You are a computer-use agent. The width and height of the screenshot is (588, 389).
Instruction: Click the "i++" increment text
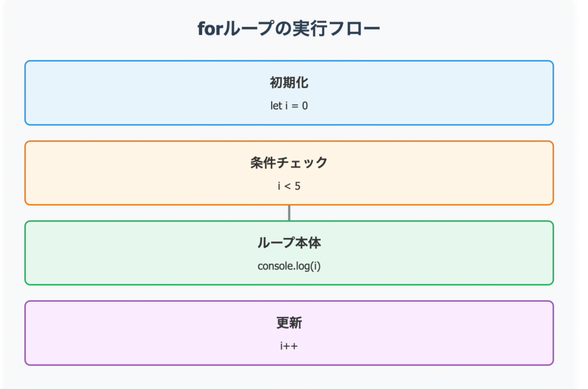coord(289,347)
